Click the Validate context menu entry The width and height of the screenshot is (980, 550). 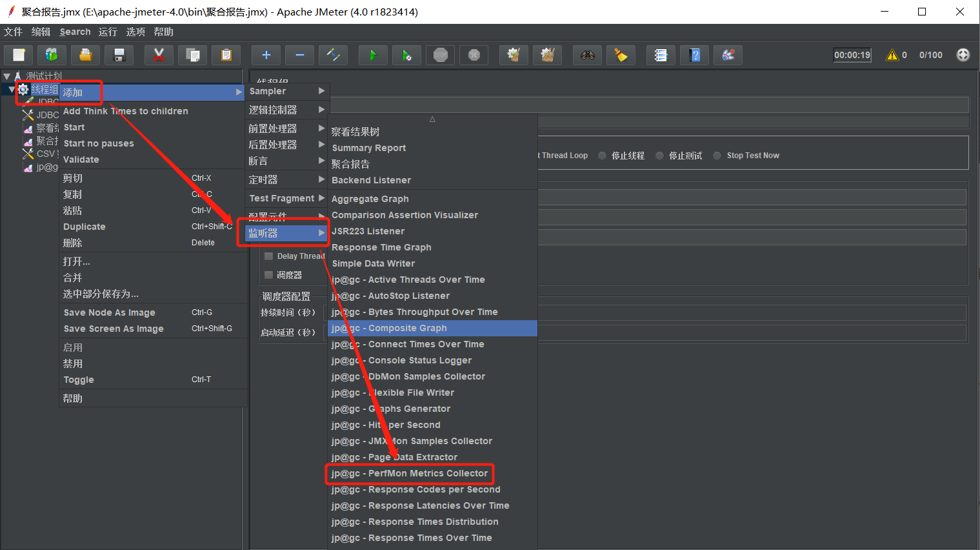click(81, 159)
